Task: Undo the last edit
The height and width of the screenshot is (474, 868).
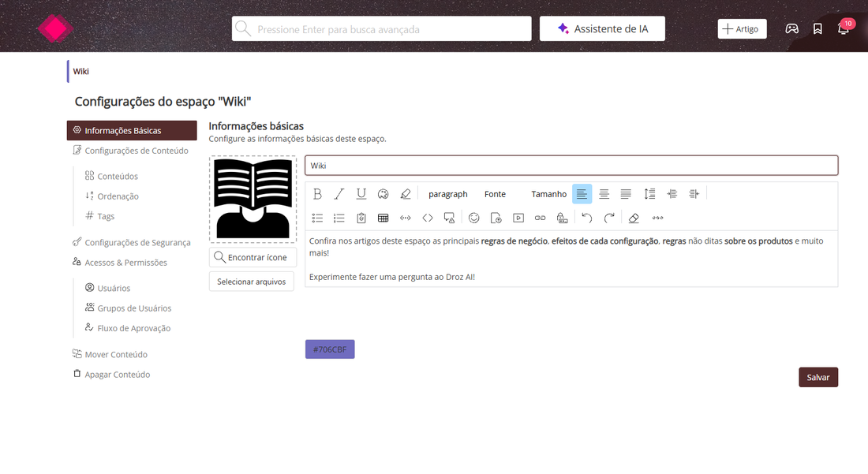Action: (x=587, y=218)
